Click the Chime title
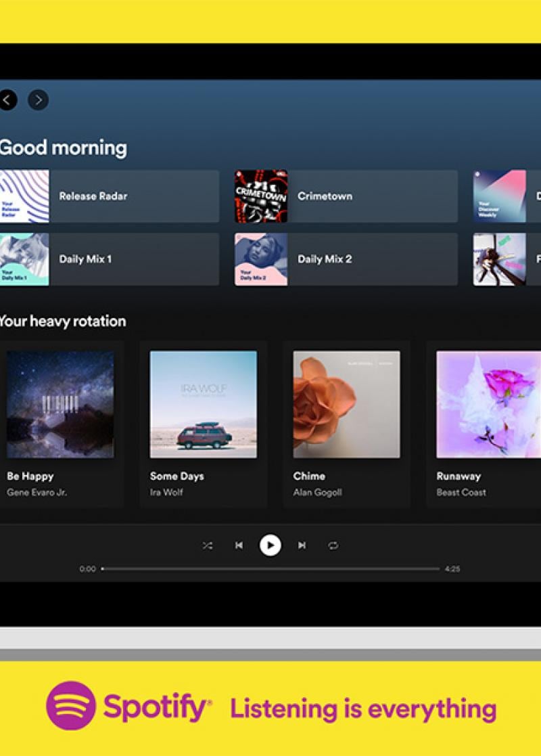 click(309, 476)
